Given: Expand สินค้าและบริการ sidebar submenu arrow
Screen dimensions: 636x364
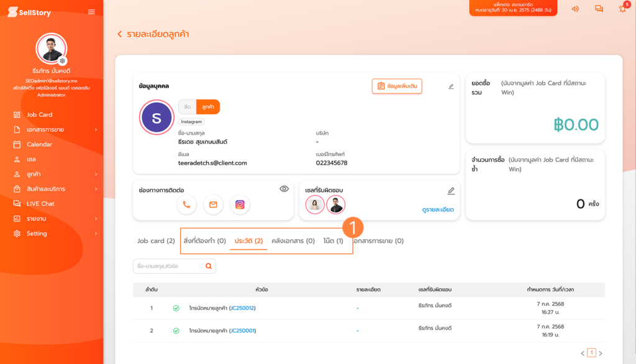Looking at the screenshot, I should (96, 189).
